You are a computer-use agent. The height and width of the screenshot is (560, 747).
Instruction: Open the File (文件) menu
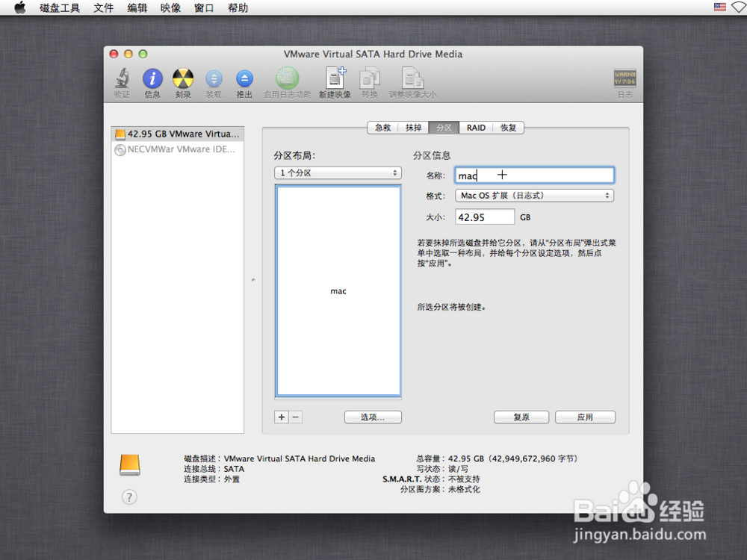103,7
